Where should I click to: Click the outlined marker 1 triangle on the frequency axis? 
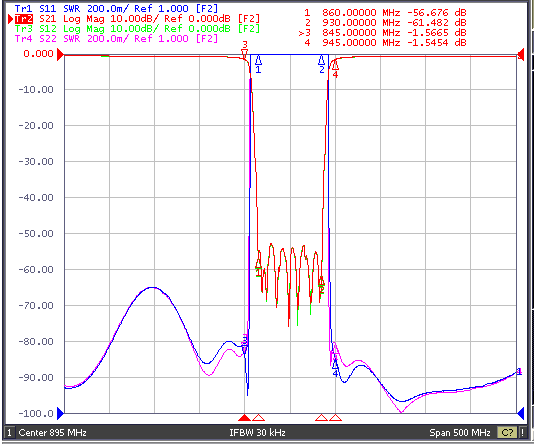click(258, 418)
